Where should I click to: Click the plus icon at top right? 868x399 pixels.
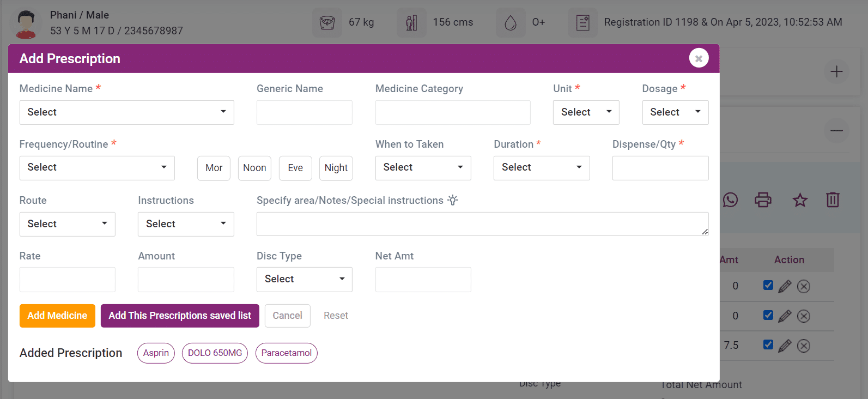(836, 71)
